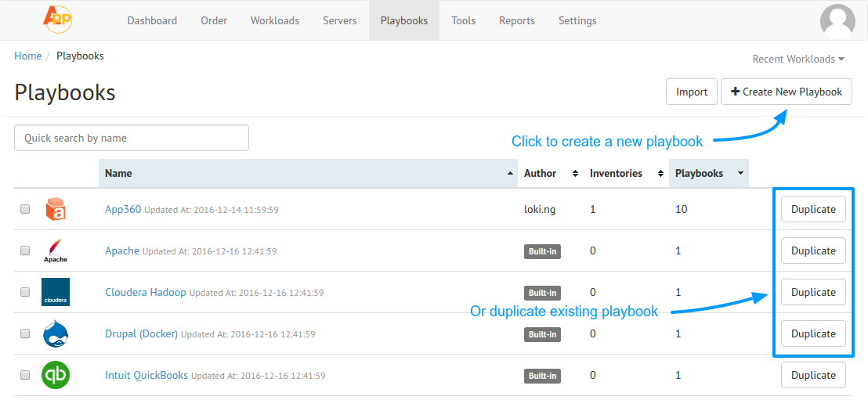Viewport: 868px width, 400px height.
Task: Click the Built-in badge in Cloudera Hadoop row
Action: (542, 293)
